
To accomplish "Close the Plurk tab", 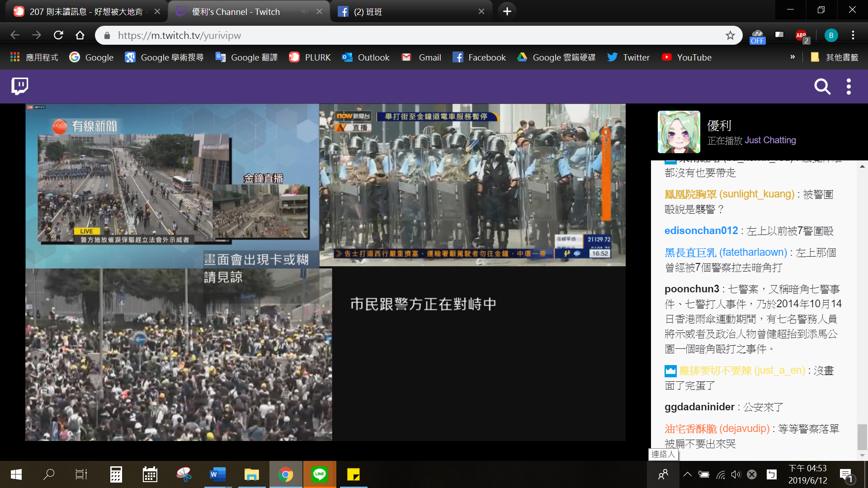I will click(x=157, y=12).
